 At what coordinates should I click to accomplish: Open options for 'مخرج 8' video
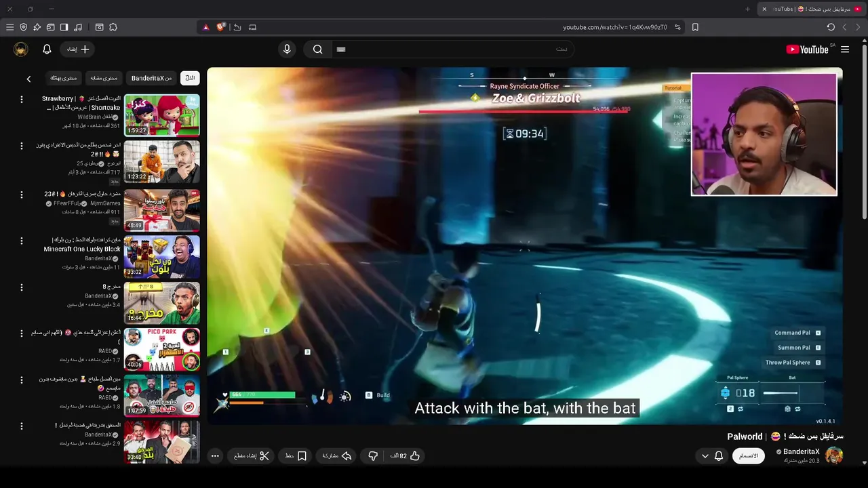(x=21, y=287)
